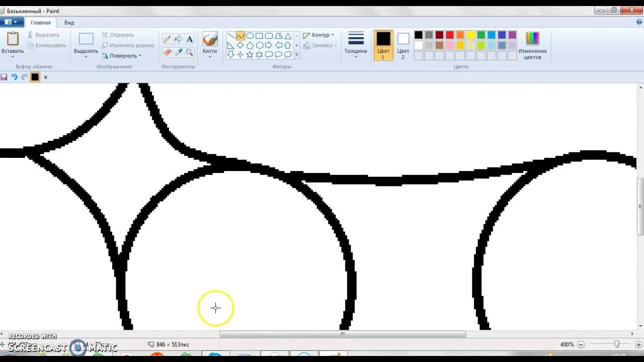Switch to the Главная tab
The height and width of the screenshot is (362, 644).
(x=40, y=23)
